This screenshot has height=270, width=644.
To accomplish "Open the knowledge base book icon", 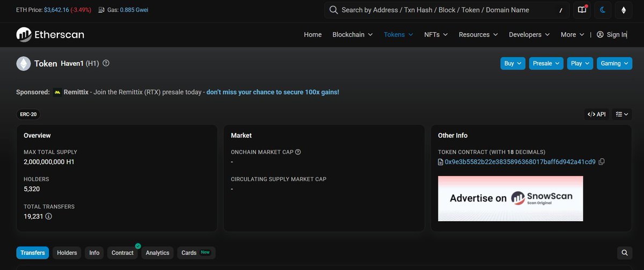I will coord(582,10).
